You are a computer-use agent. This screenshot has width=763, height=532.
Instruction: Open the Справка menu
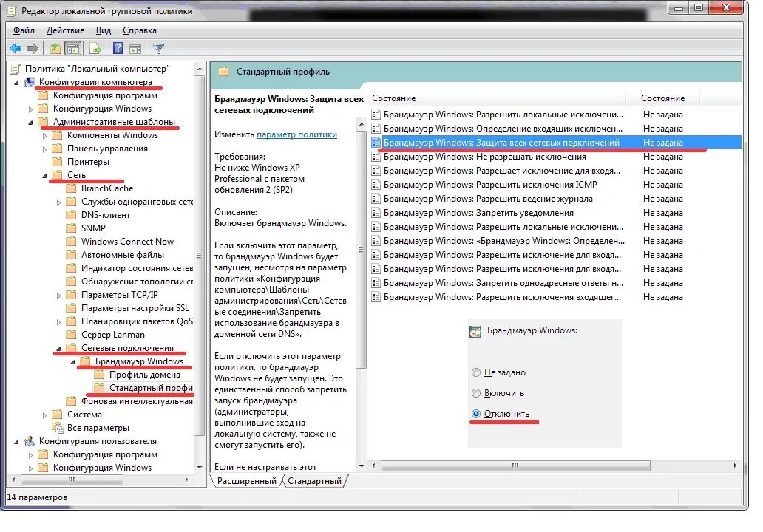click(140, 30)
